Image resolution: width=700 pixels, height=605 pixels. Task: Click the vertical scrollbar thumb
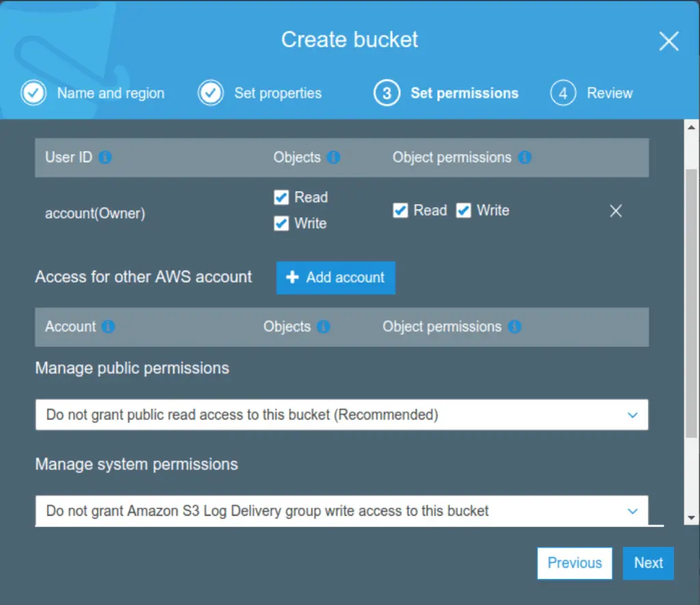[x=691, y=304]
